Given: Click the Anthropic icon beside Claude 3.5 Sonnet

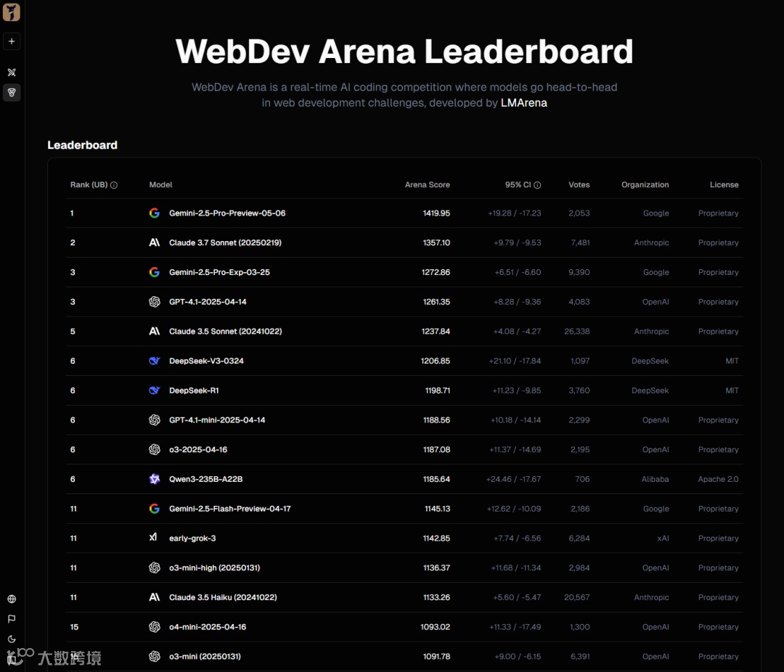Looking at the screenshot, I should [x=155, y=331].
